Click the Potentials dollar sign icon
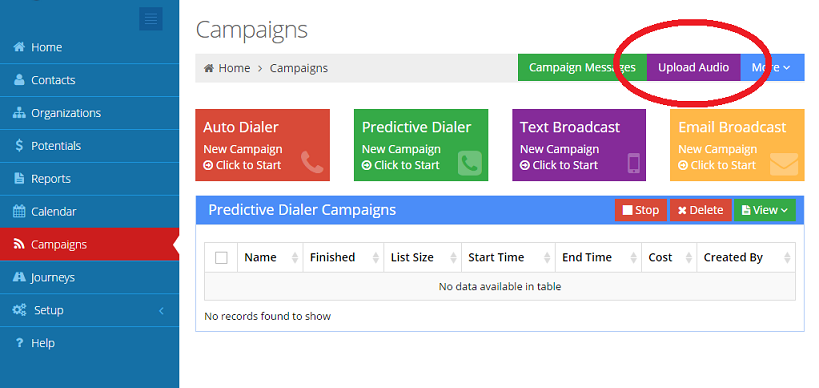The image size is (819, 388). coord(19,146)
